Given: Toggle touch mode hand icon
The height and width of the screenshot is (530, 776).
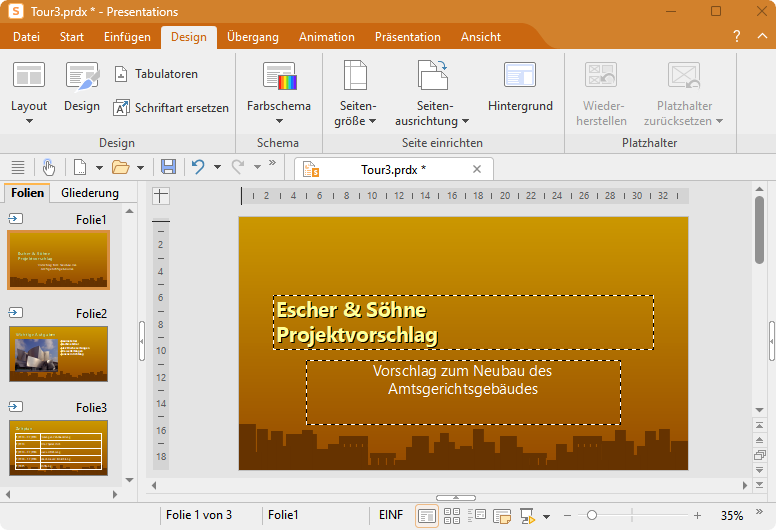Looking at the screenshot, I should point(48,167).
